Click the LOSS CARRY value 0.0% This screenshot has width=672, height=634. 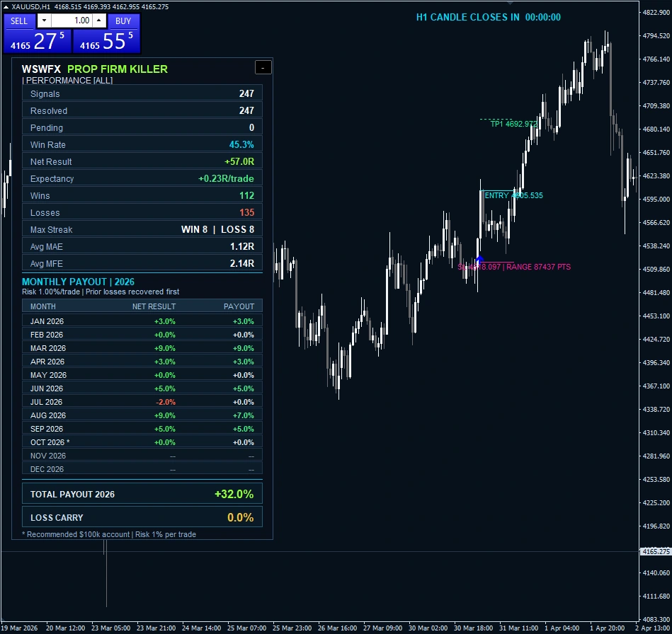(x=241, y=517)
